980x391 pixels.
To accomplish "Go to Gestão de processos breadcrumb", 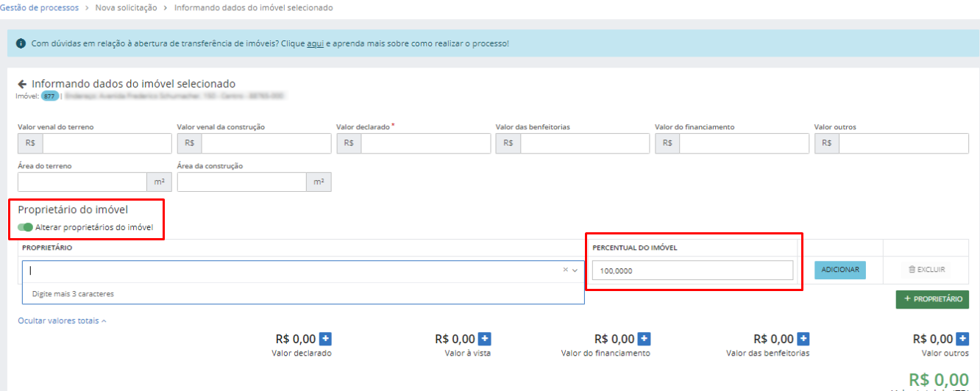I will (x=41, y=7).
